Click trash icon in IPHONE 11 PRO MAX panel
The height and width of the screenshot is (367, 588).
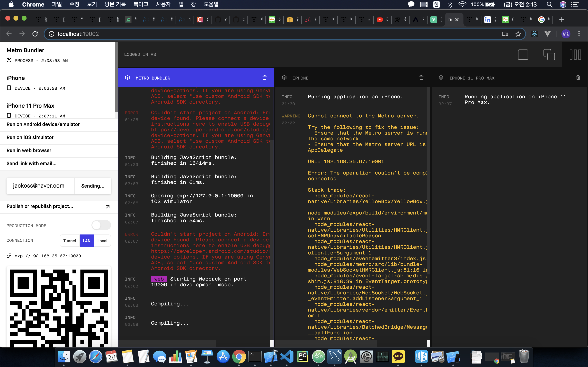point(578,78)
